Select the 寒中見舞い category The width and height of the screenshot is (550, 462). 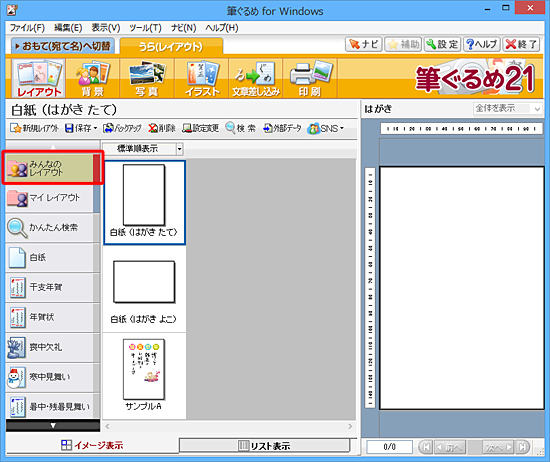(x=53, y=377)
